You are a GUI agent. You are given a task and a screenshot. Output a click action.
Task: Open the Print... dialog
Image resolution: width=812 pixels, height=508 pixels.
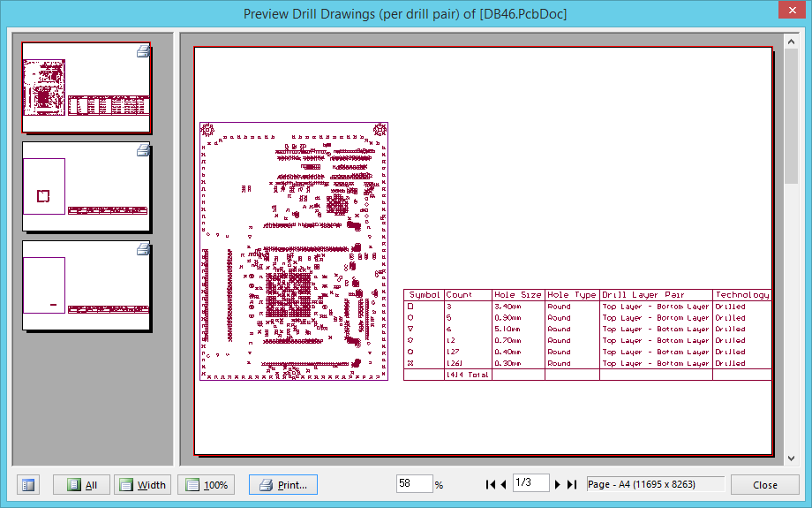coord(282,485)
